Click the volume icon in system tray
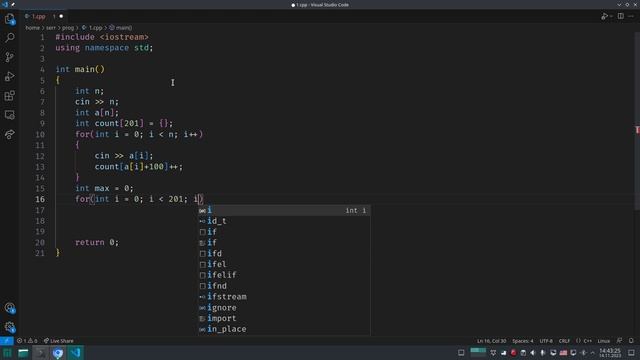Screen dimensions: 640x360 point(533,353)
